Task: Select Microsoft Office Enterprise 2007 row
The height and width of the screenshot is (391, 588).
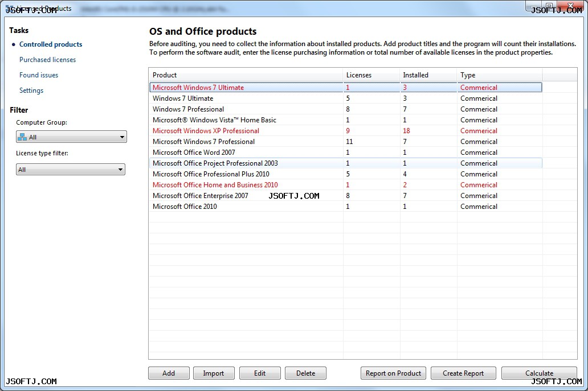Action: click(346, 196)
